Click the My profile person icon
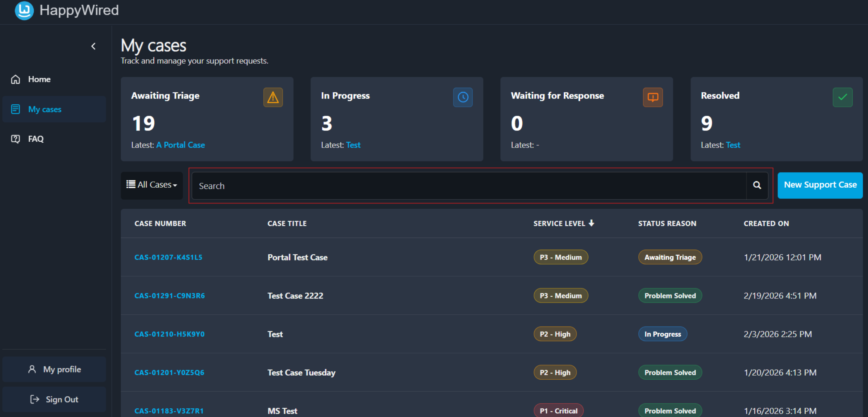Image resolution: width=868 pixels, height=417 pixels. 32,369
